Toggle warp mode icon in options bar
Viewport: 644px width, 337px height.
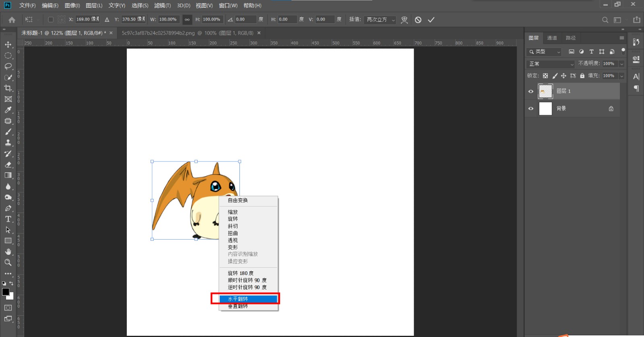405,20
